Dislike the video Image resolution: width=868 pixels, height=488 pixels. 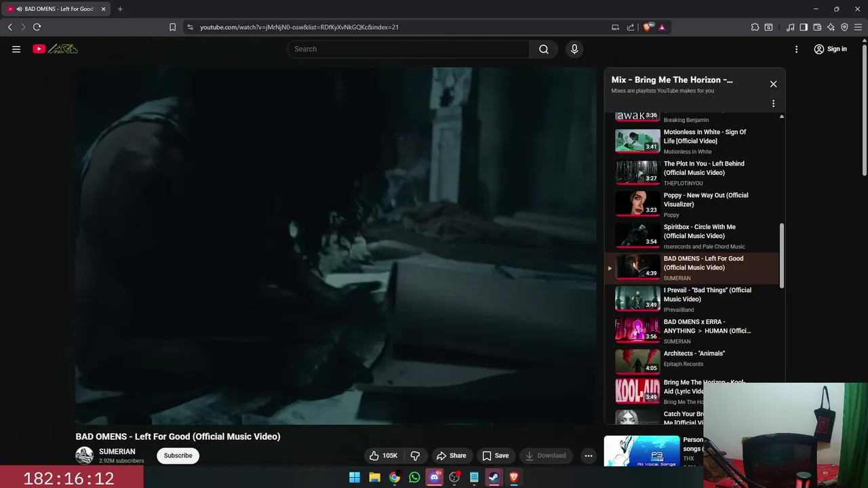point(415,455)
